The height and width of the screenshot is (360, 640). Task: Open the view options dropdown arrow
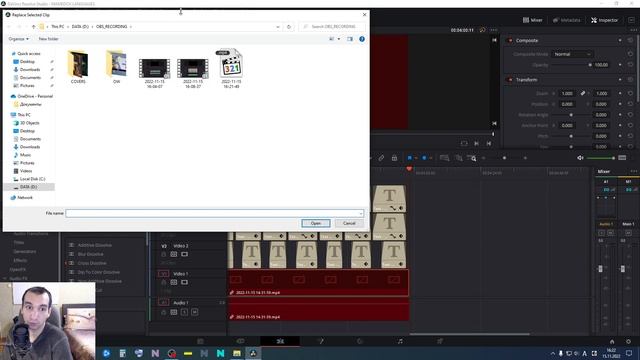[339, 39]
